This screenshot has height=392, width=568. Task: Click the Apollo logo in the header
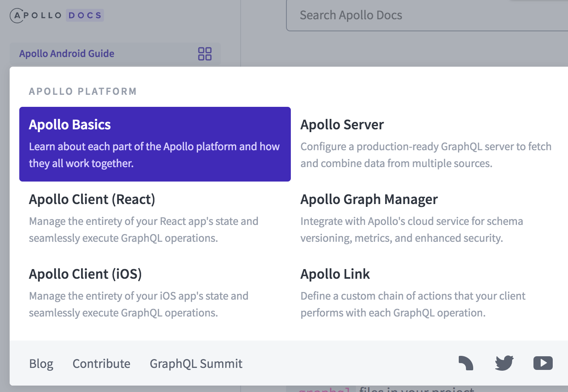pos(36,16)
